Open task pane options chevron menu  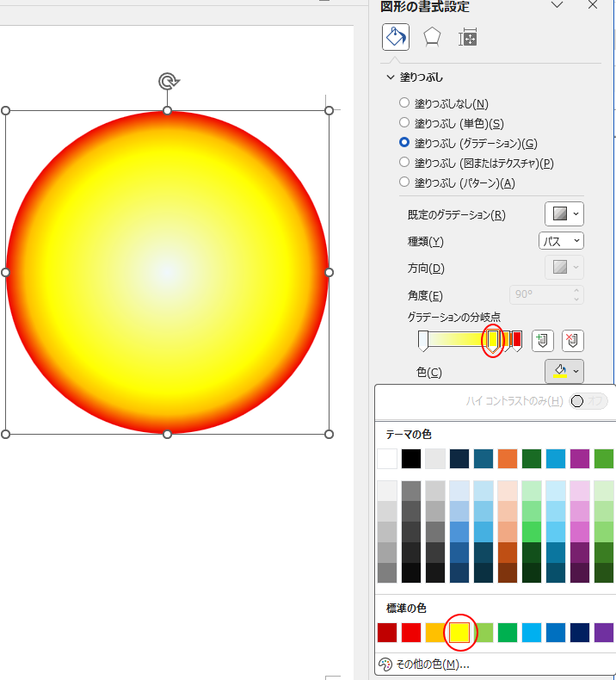(x=557, y=5)
